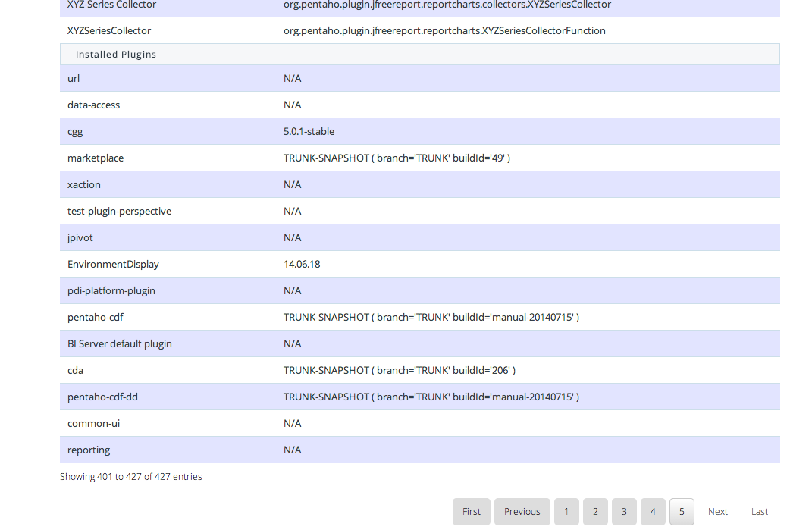Select the jpivot plugin name
The image size is (812, 527).
[80, 237]
